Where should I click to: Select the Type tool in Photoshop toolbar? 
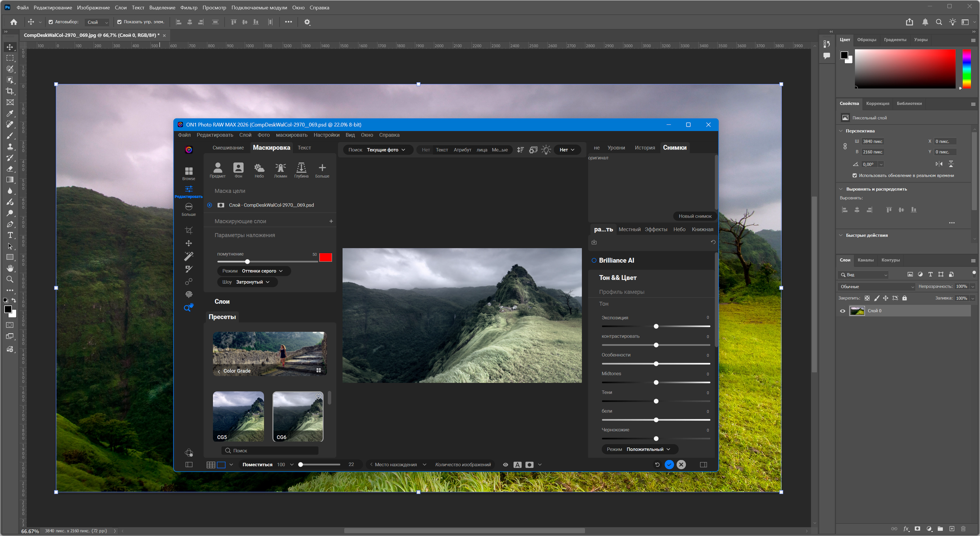point(10,235)
